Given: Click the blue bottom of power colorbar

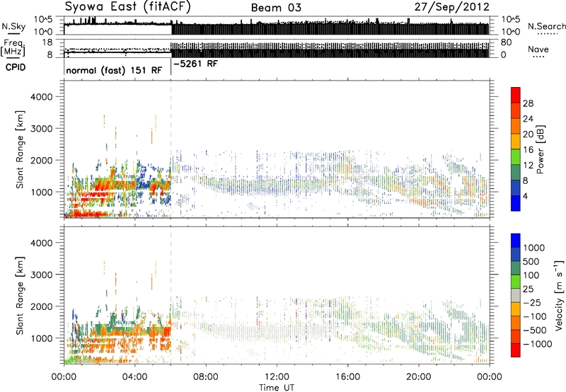Looking at the screenshot, I should (516, 203).
